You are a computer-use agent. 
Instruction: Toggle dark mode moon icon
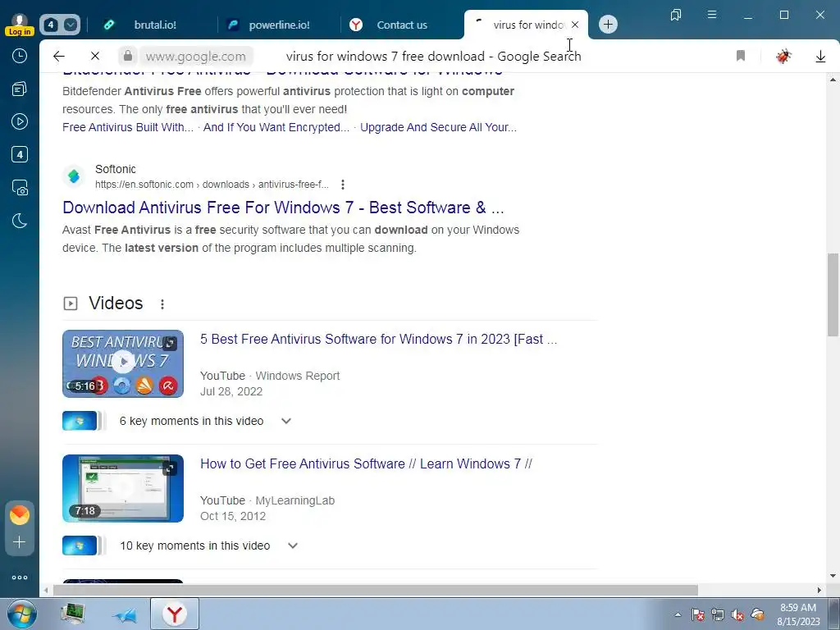click(x=20, y=221)
